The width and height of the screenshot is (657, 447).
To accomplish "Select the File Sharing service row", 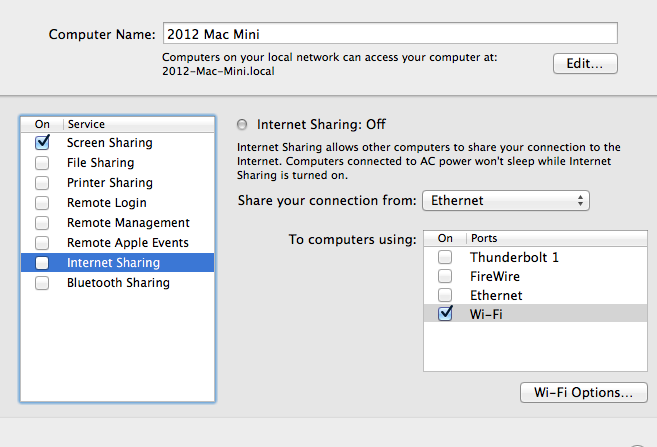I will coord(117,163).
